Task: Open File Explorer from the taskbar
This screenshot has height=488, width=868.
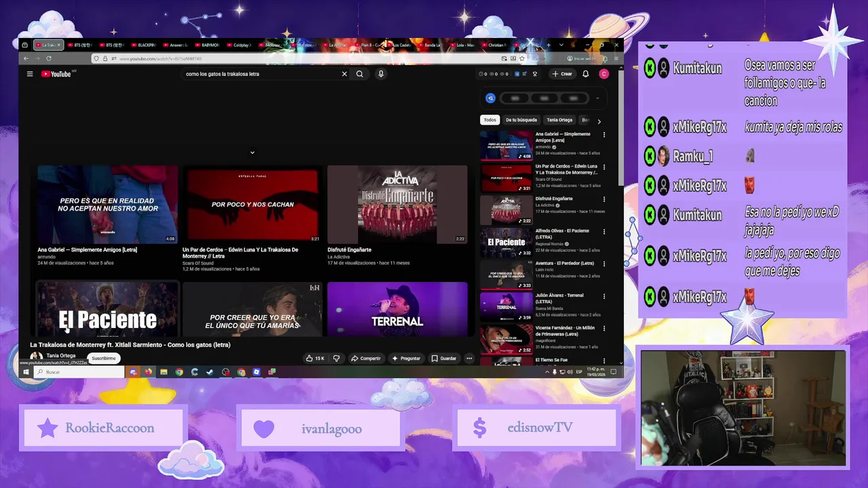Action: click(163, 371)
